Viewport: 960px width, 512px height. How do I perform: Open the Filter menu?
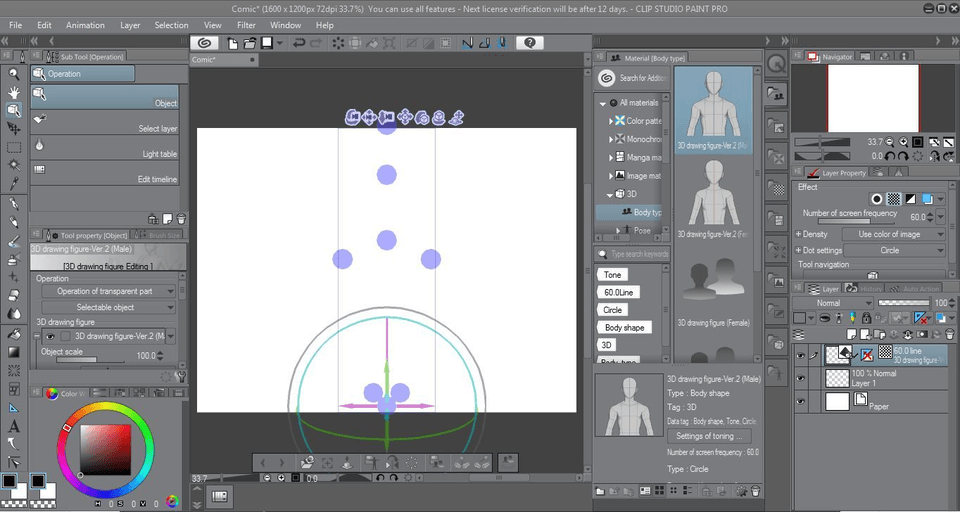pos(246,25)
